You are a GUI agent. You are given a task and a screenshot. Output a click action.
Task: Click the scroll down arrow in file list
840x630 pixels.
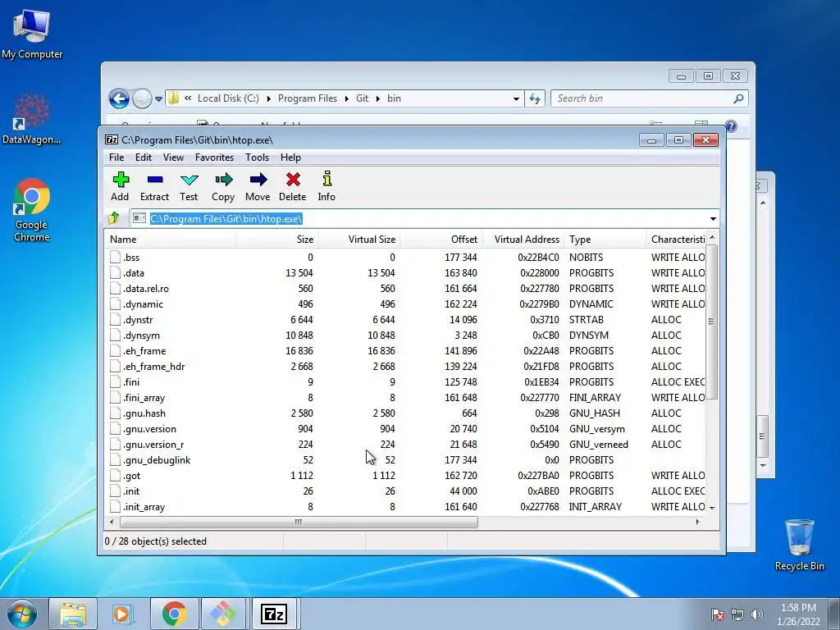(712, 507)
